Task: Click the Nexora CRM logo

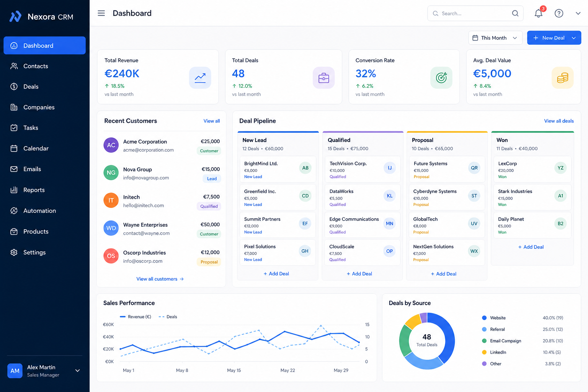Action: [41, 17]
